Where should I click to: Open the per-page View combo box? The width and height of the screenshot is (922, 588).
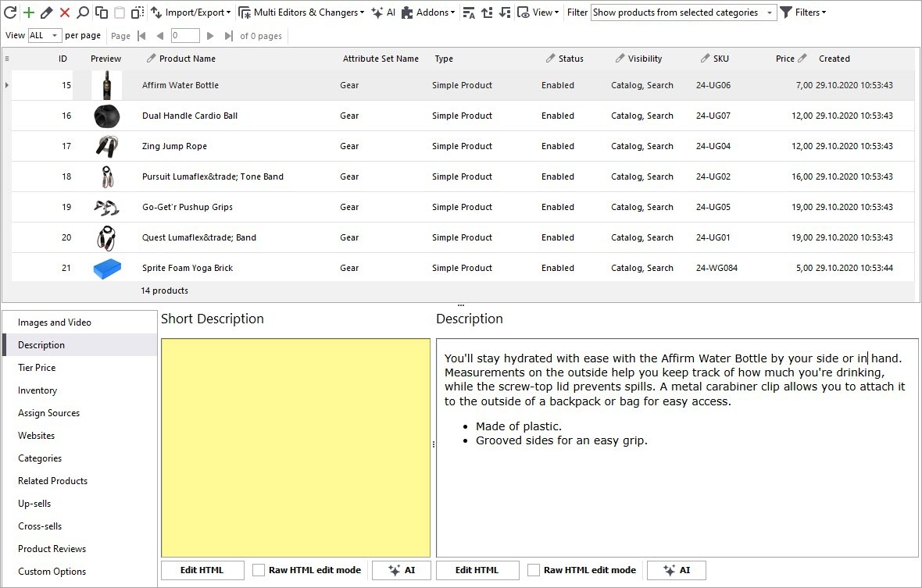[x=44, y=34]
